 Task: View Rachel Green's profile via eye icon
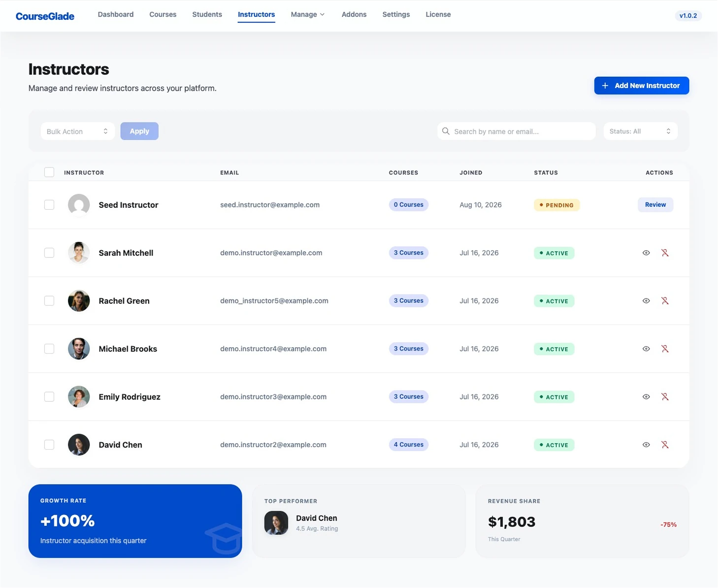tap(646, 301)
